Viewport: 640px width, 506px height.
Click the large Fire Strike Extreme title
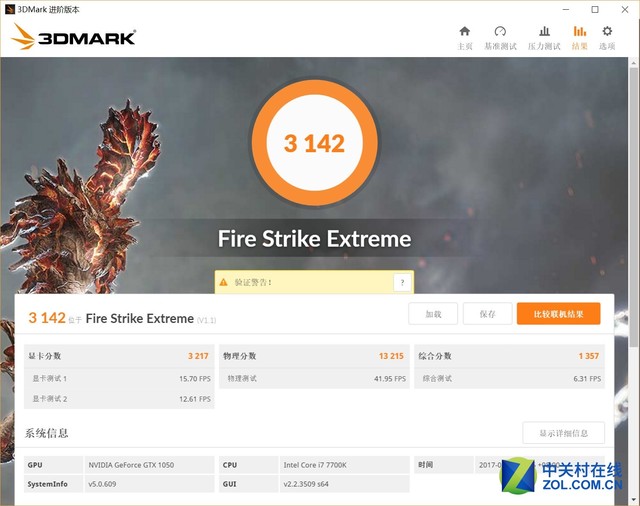[314, 239]
